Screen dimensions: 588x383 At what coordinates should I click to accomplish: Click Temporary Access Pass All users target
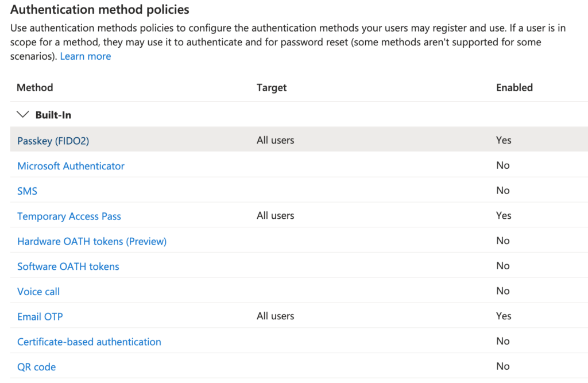point(275,216)
